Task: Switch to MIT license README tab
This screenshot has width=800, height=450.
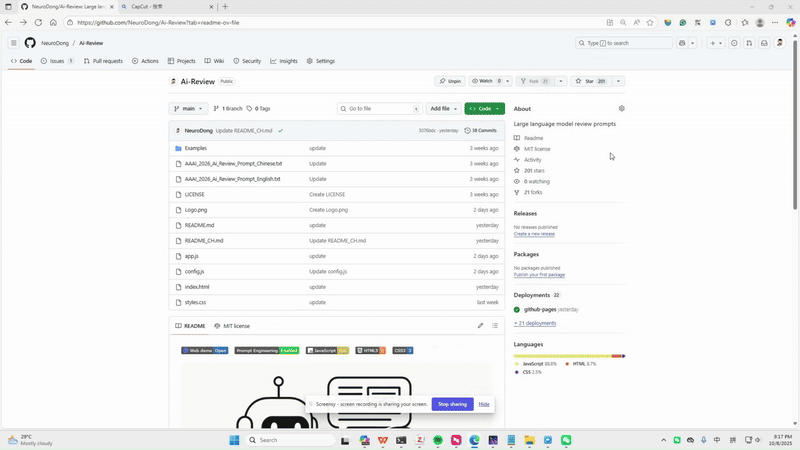Action: (232, 326)
